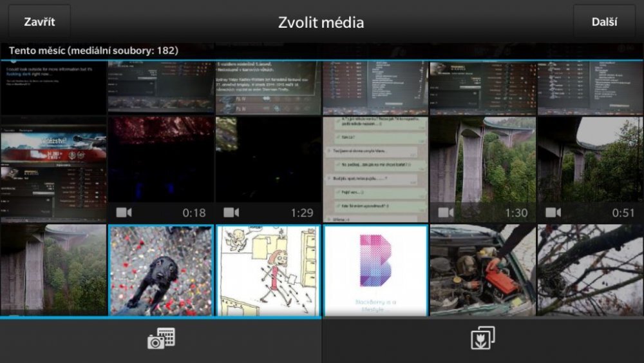The height and width of the screenshot is (363, 644).
Task: Select the black dog photo thumbnail
Action: tap(160, 270)
